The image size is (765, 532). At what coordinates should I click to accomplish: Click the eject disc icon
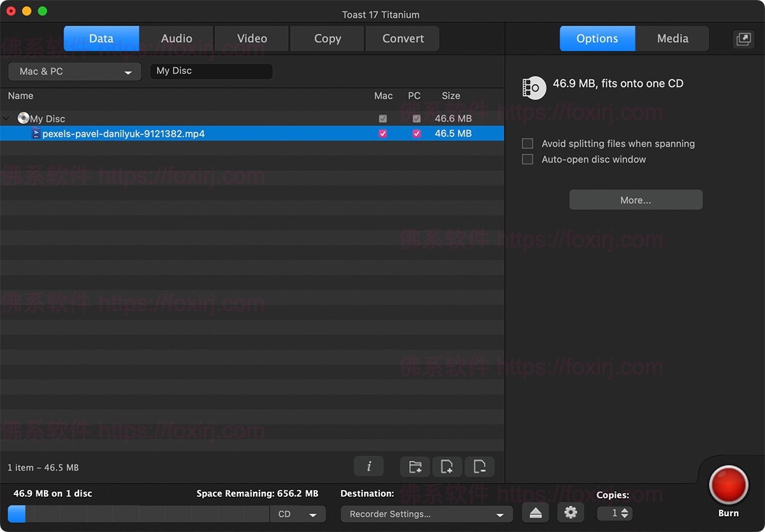(535, 512)
